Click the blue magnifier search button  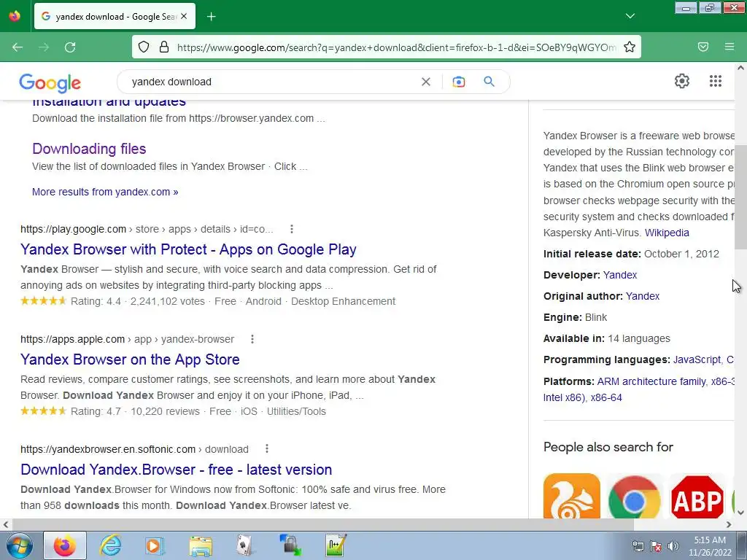click(489, 82)
